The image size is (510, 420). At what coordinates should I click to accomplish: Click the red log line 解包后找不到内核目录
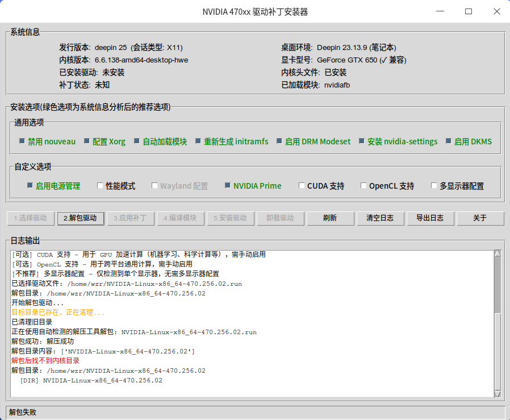[45, 361]
